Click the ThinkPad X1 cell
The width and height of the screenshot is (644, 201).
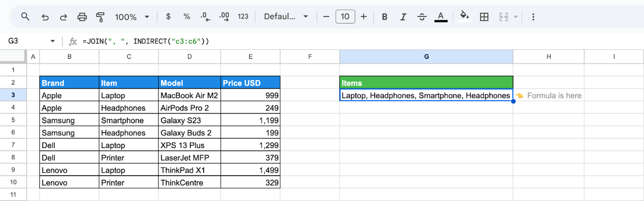tap(190, 170)
